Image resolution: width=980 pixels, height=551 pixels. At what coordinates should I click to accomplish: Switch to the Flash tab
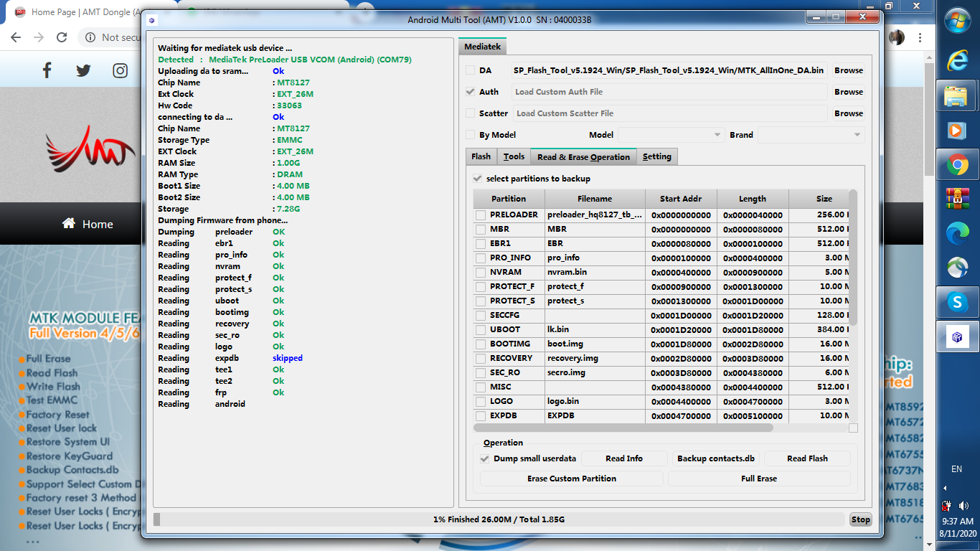tap(481, 156)
